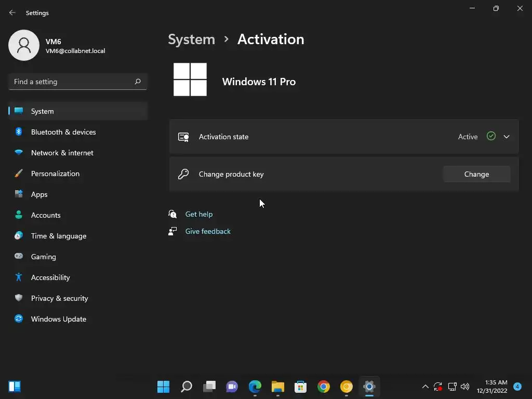Select System in the sidebar

click(78, 111)
